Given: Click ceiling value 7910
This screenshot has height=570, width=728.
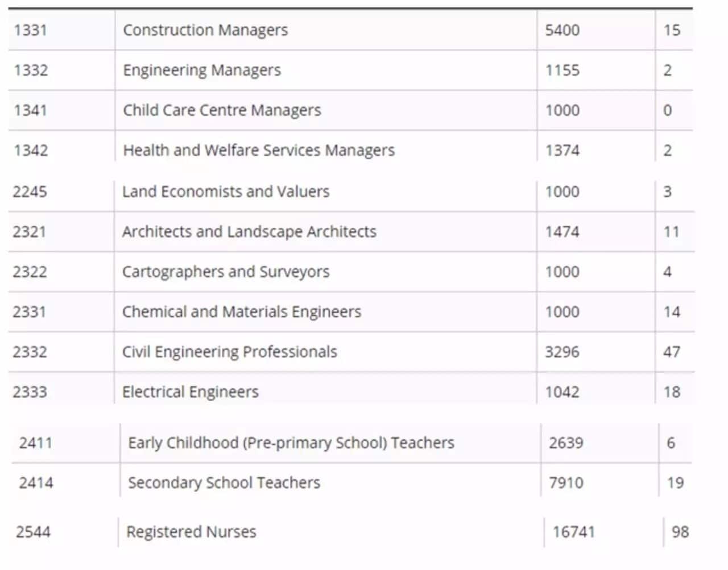Looking at the screenshot, I should (566, 483).
